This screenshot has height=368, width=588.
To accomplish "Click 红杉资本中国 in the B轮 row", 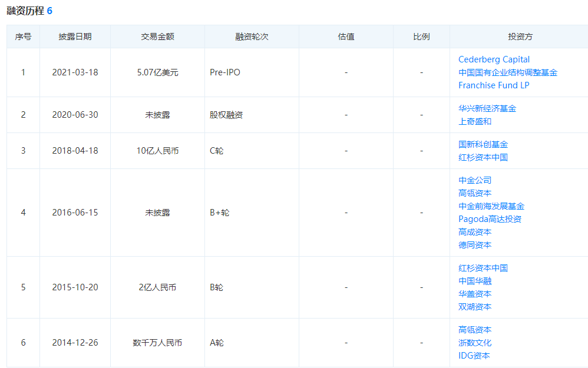I will pyautogui.click(x=483, y=268).
